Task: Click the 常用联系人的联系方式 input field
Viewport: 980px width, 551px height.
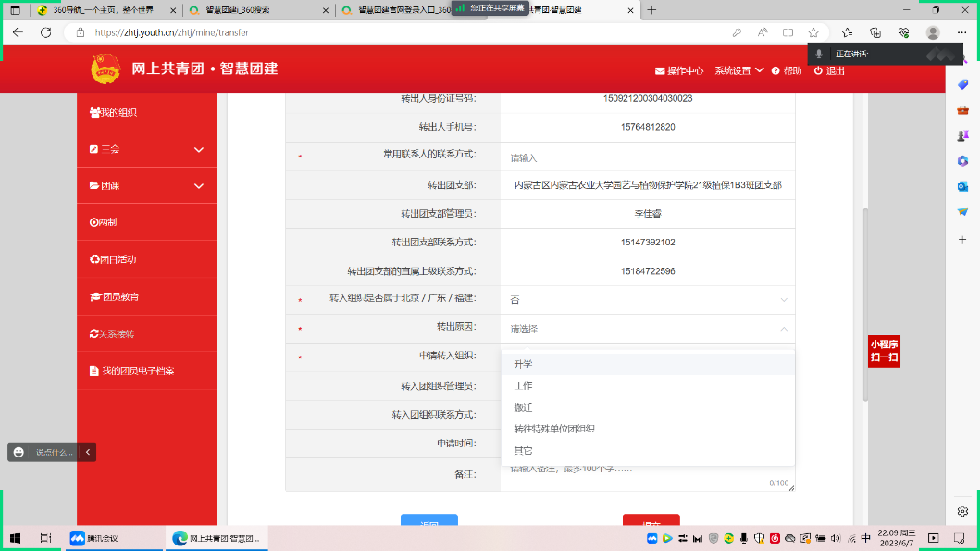Action: pos(647,157)
